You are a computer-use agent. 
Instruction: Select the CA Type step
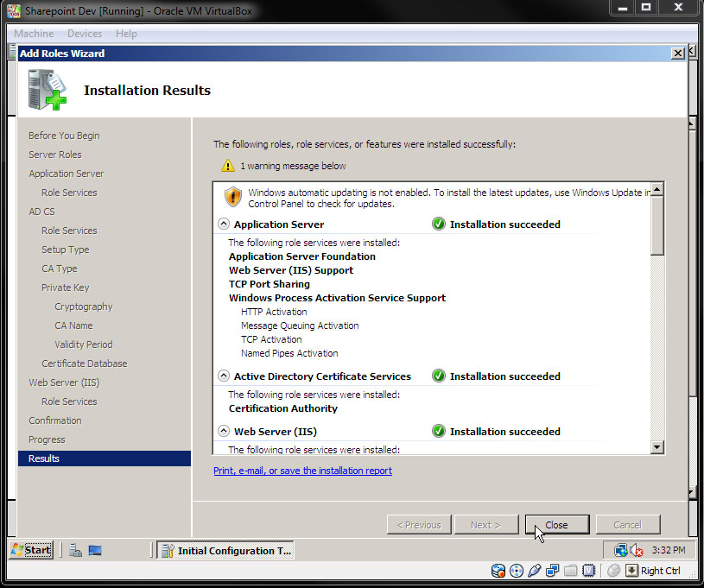pos(60,269)
